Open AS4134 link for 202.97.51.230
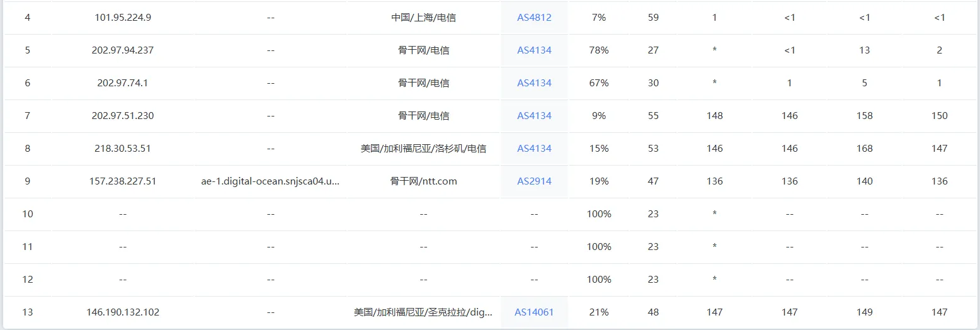The image size is (980, 330). (534, 116)
